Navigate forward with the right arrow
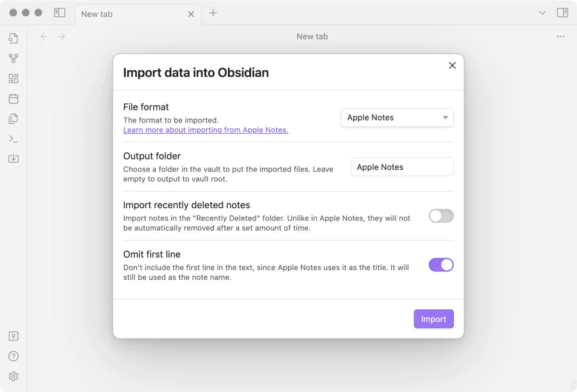 point(61,37)
